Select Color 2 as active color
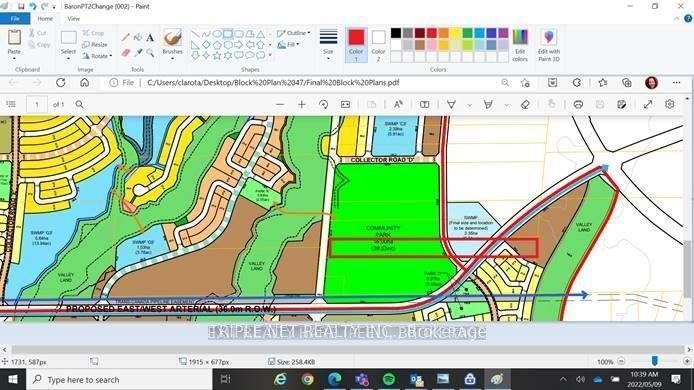 (378, 45)
